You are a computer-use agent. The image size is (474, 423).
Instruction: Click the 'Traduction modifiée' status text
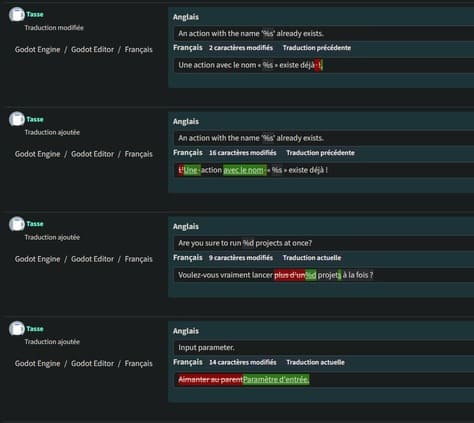coord(54,28)
